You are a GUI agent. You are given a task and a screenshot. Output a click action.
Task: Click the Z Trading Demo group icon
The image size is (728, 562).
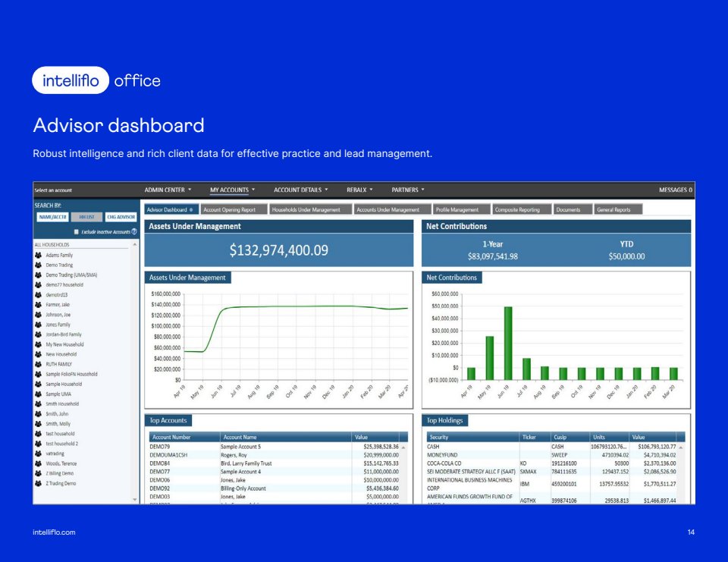38,483
